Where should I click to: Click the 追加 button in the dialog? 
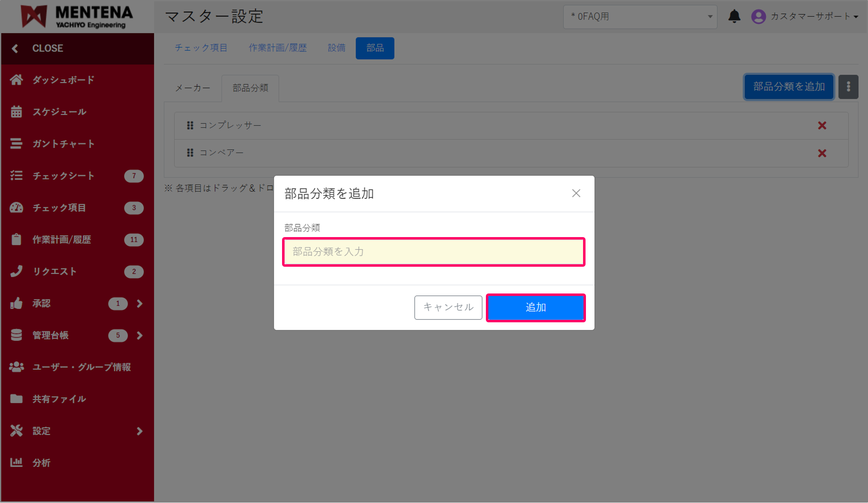(535, 307)
